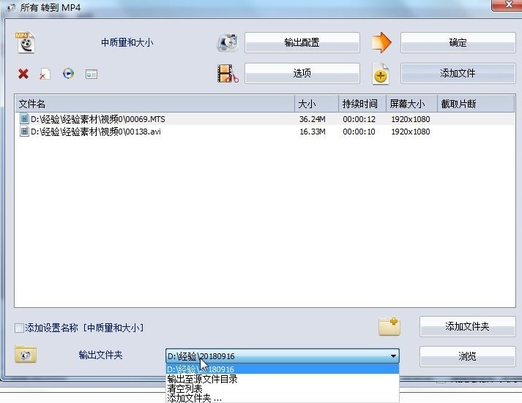
Task: Click the red X remove item icon
Action: tap(23, 74)
